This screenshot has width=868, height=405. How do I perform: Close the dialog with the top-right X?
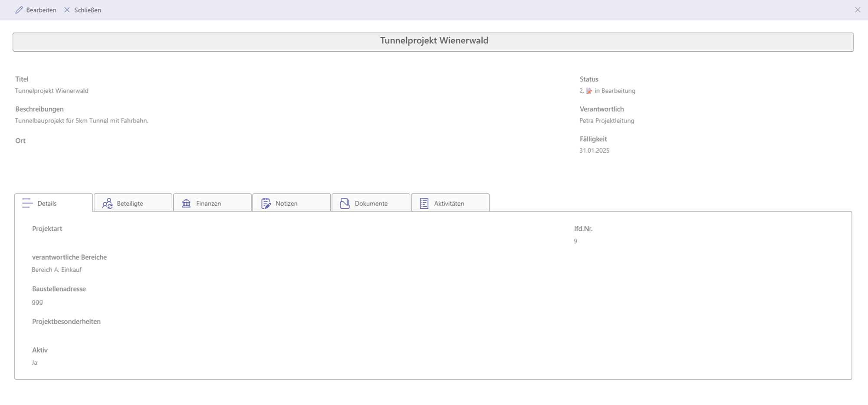[x=858, y=10]
